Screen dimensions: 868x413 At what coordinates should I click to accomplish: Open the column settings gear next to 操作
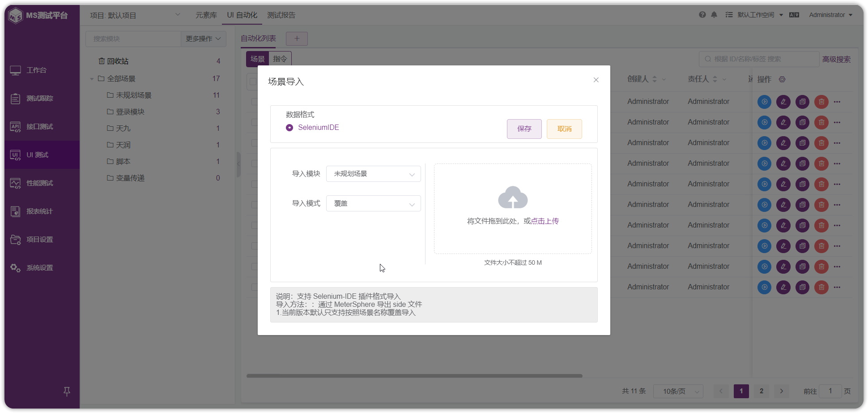(x=782, y=79)
